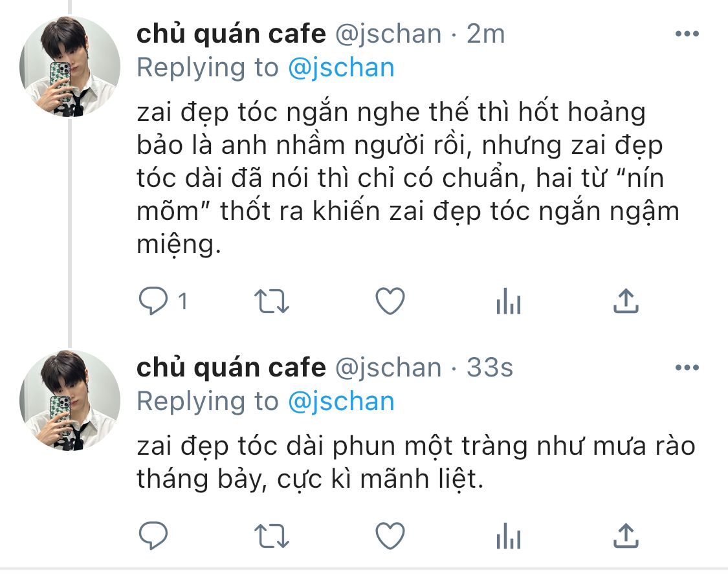Open @jschan mention link in first tweet
Viewport: 728px width, 579px height.
[341, 68]
